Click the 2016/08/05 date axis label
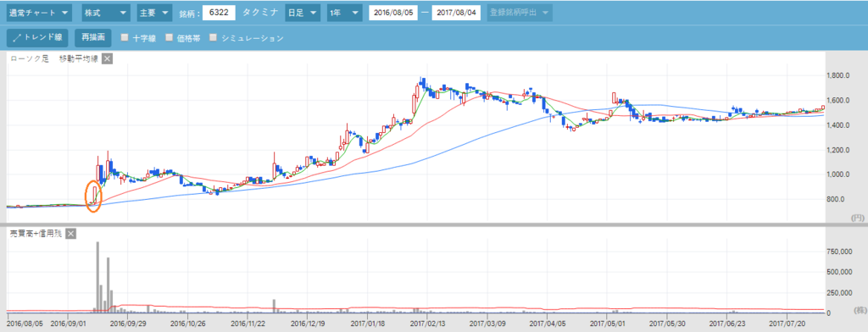 25,323
